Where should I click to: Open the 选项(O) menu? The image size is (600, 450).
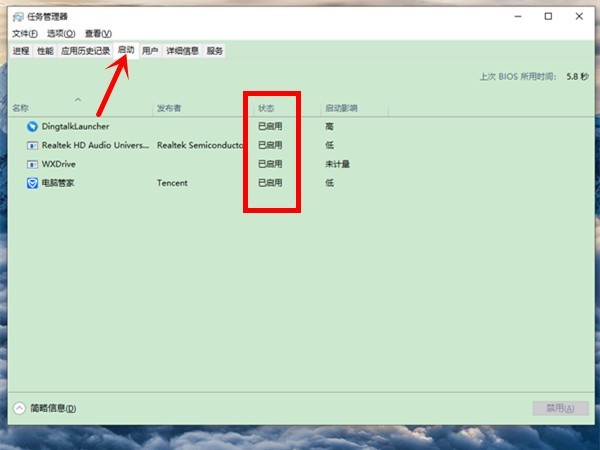coord(61,34)
